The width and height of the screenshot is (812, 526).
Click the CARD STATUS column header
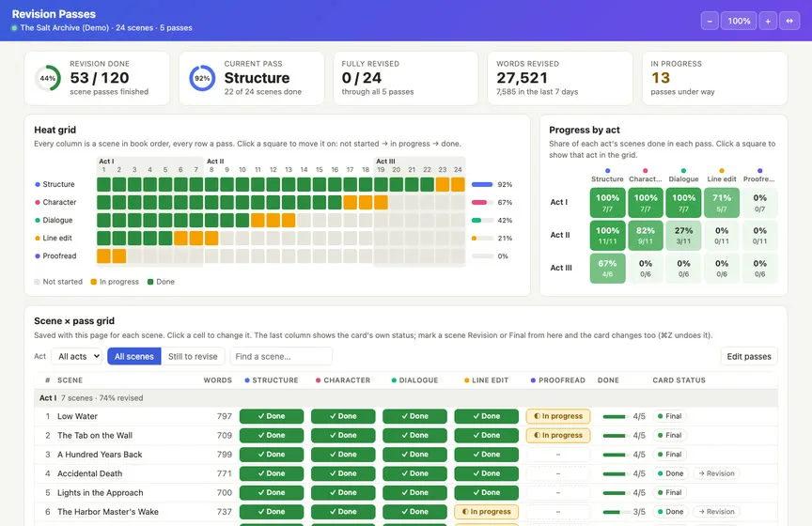coord(679,380)
